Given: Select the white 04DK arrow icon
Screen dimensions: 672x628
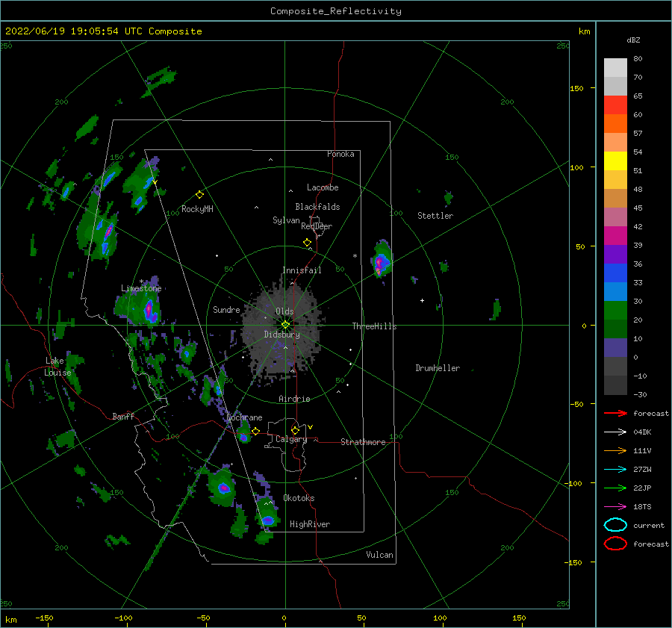Looking at the screenshot, I should 615,432.
